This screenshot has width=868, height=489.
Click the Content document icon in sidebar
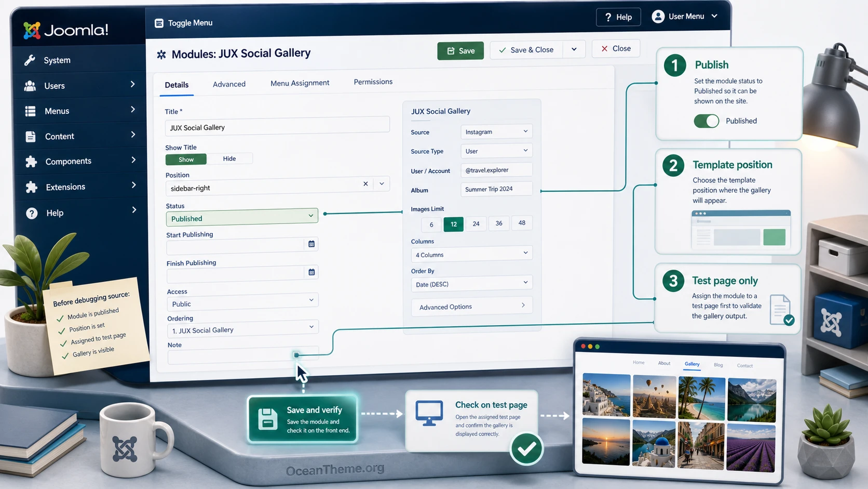tap(31, 136)
